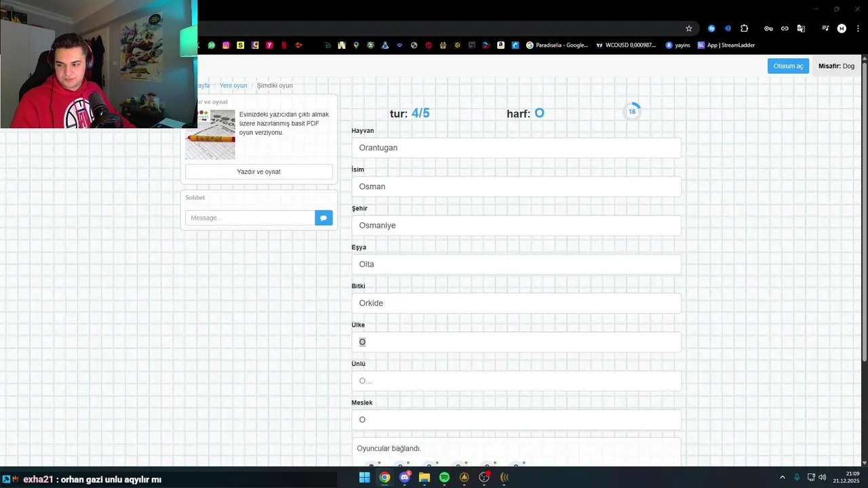The width and height of the screenshot is (868, 488).
Task: Focus the chat Message input field
Action: click(x=250, y=218)
